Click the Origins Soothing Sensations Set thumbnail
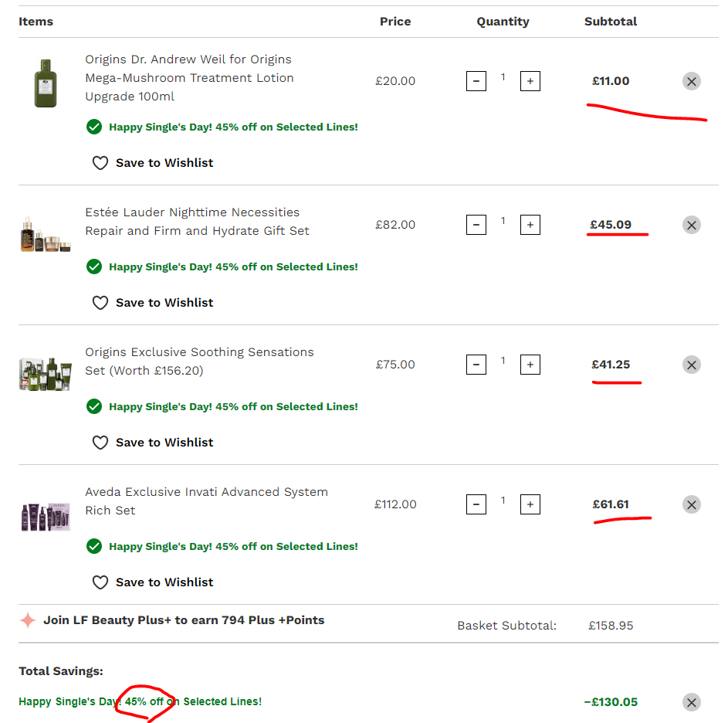Image resolution: width=728 pixels, height=723 pixels. click(45, 374)
